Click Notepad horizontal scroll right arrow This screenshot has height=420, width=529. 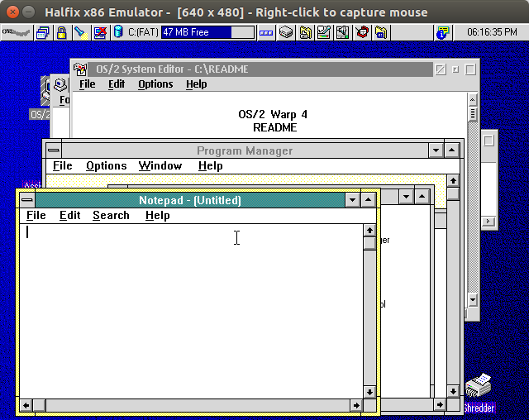pyautogui.click(x=356, y=405)
